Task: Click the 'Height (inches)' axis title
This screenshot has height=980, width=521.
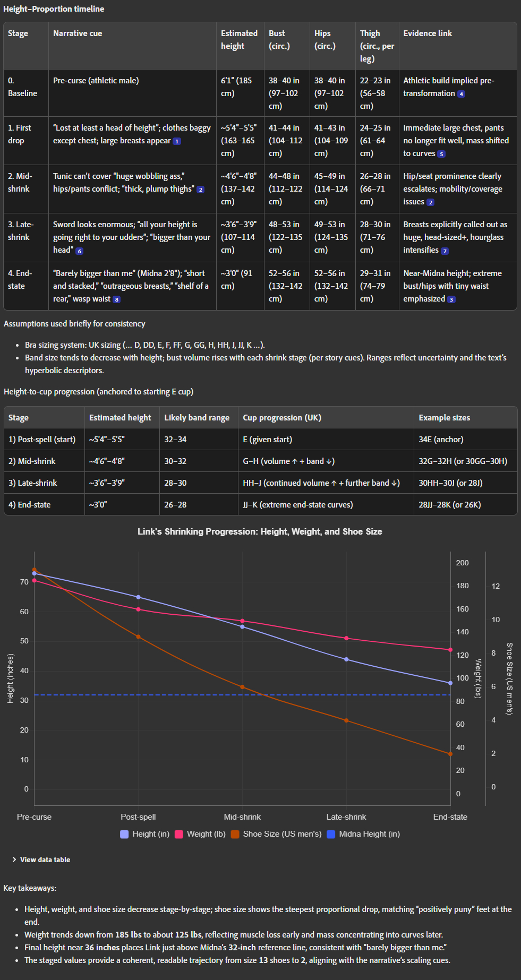Action: coord(10,678)
